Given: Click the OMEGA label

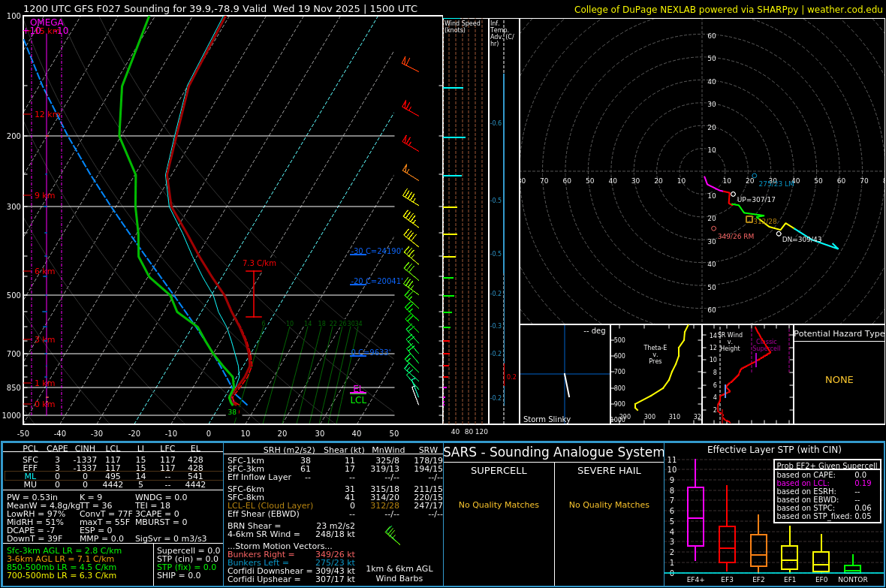Looking at the screenshot, I should coord(47,23).
